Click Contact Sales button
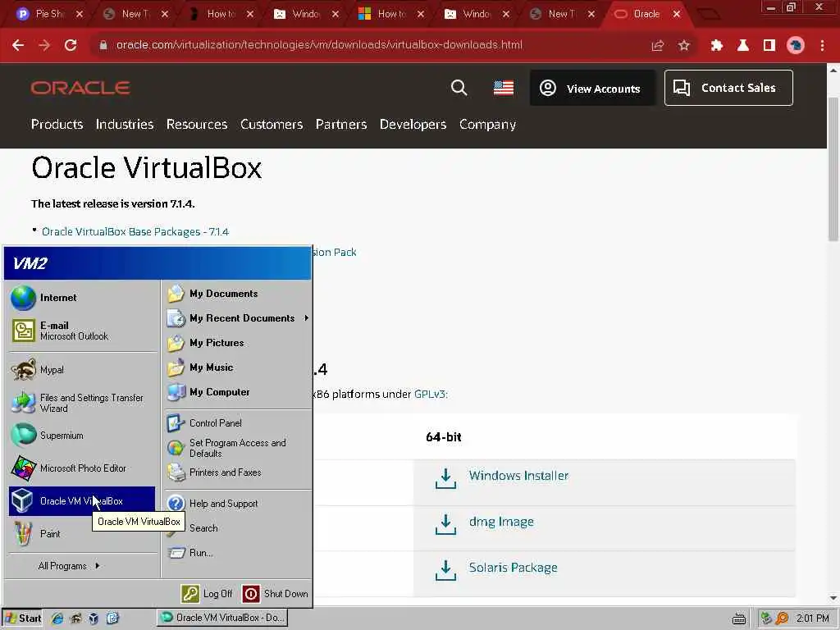The image size is (840, 630). [728, 88]
